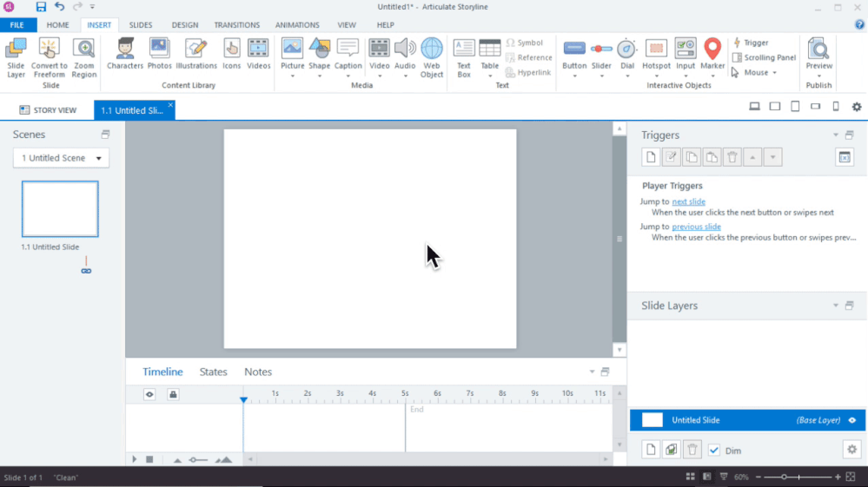Select the 1.1 Untitled Slide thumbnail

pyautogui.click(x=60, y=209)
